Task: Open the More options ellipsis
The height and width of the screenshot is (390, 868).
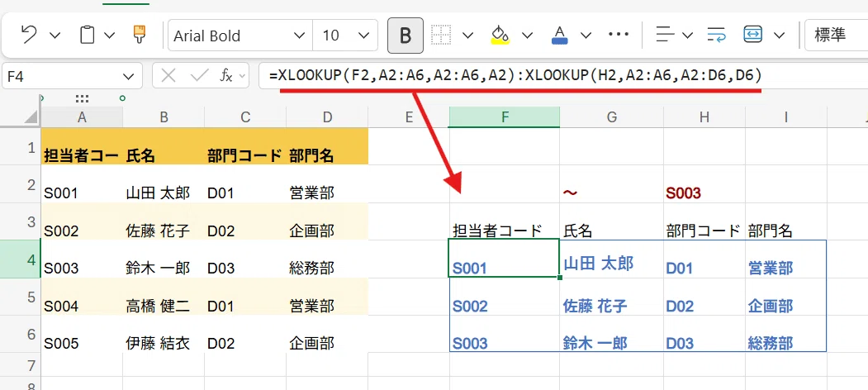Action: point(619,35)
